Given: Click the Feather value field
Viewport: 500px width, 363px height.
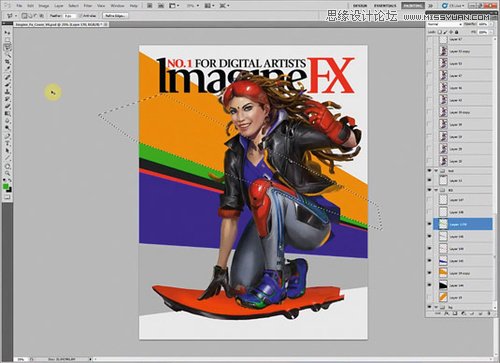Looking at the screenshot, I should pyautogui.click(x=69, y=16).
